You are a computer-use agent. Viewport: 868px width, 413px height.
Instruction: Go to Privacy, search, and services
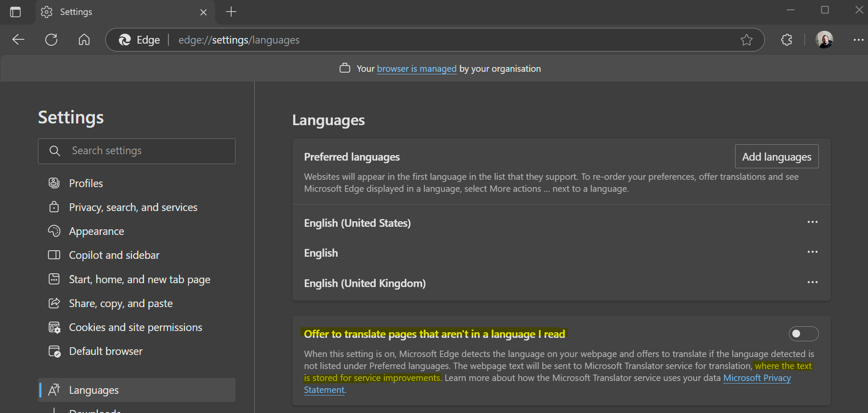(x=133, y=207)
